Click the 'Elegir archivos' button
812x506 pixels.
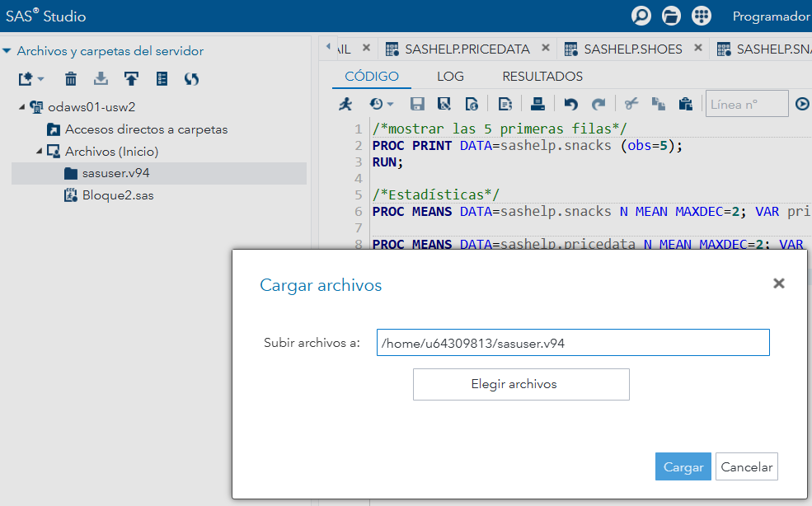point(521,384)
